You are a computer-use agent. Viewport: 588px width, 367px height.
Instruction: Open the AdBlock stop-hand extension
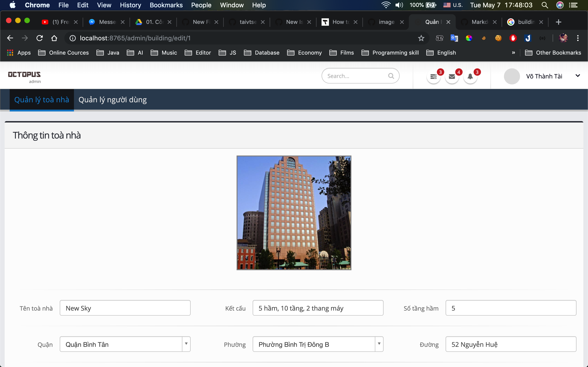[513, 38]
